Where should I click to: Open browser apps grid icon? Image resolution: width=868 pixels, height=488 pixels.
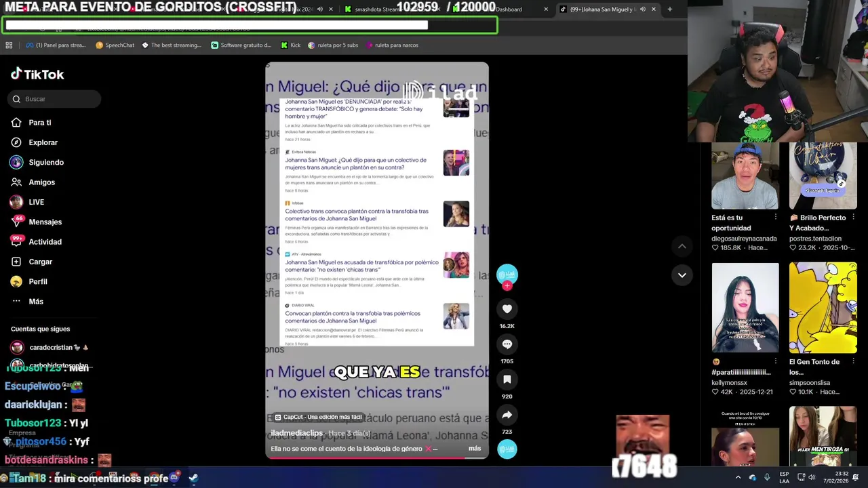point(9,45)
